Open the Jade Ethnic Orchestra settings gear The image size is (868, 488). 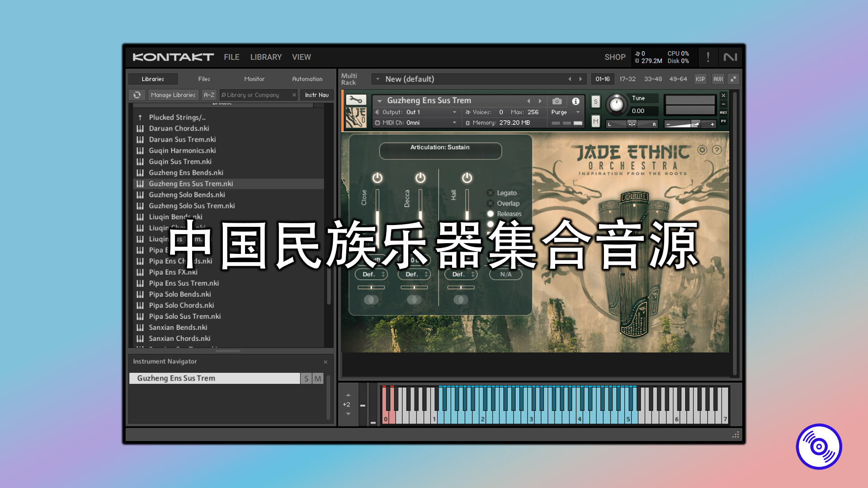[702, 150]
